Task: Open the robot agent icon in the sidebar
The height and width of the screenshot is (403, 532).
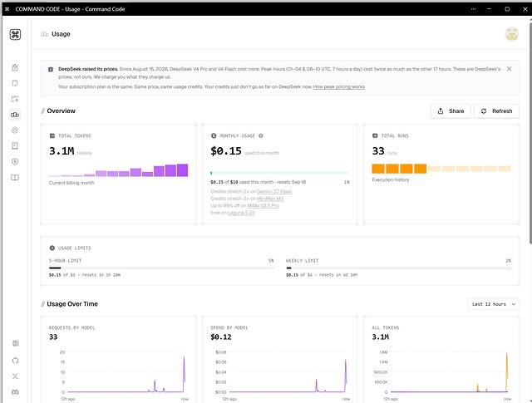Action: pyautogui.click(x=15, y=67)
